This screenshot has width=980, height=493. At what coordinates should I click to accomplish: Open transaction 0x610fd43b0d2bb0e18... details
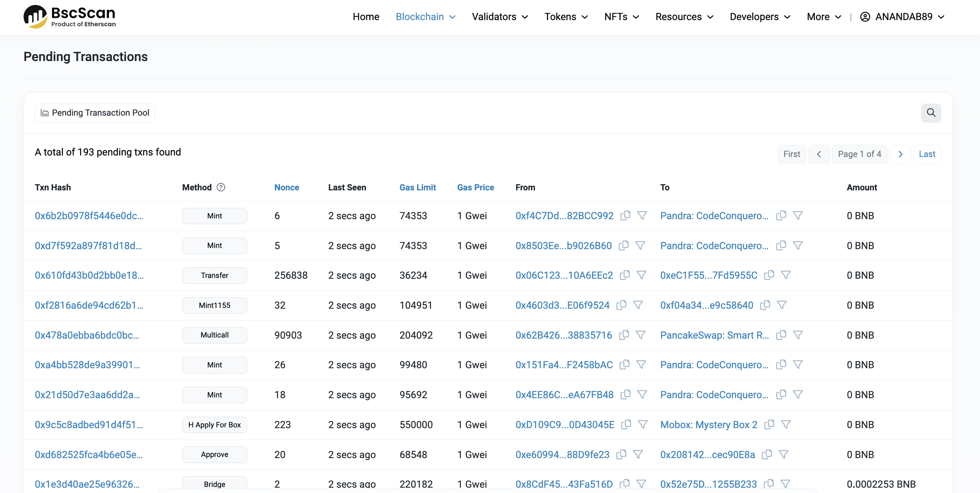(89, 275)
